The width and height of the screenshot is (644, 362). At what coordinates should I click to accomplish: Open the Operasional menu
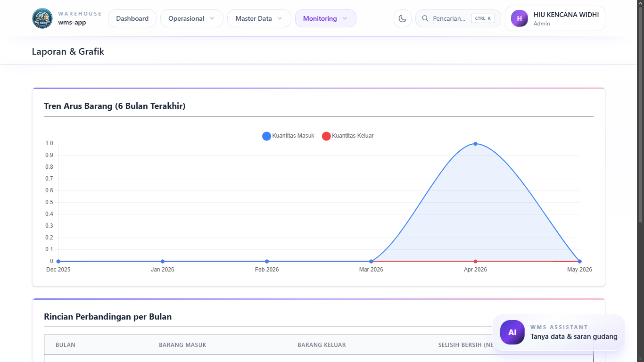tap(192, 18)
